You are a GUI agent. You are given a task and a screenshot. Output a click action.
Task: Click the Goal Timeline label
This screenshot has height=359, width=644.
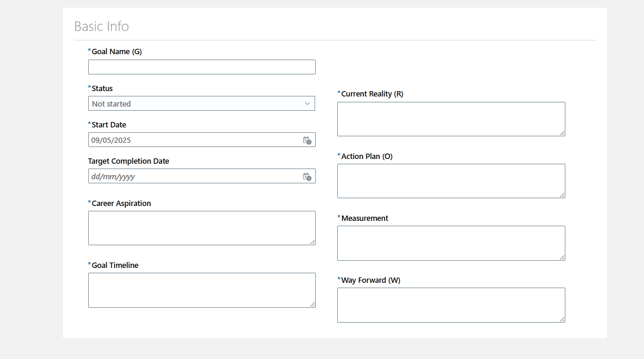[x=115, y=265]
